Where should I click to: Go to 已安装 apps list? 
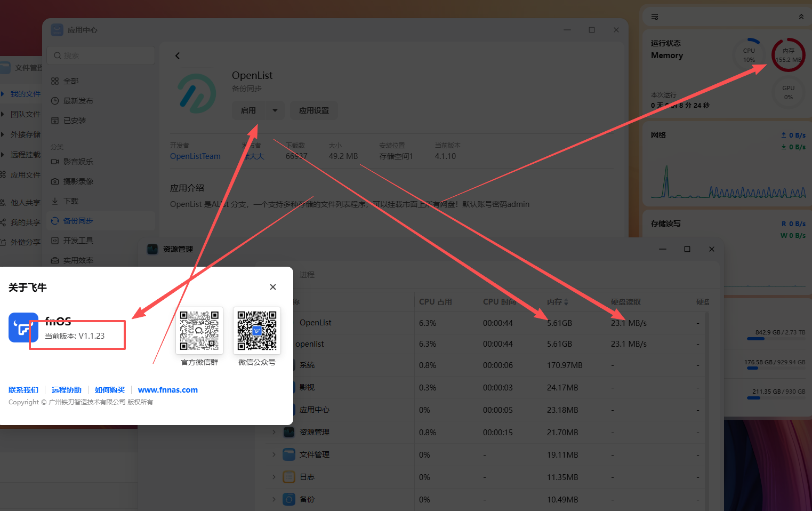pos(100,121)
